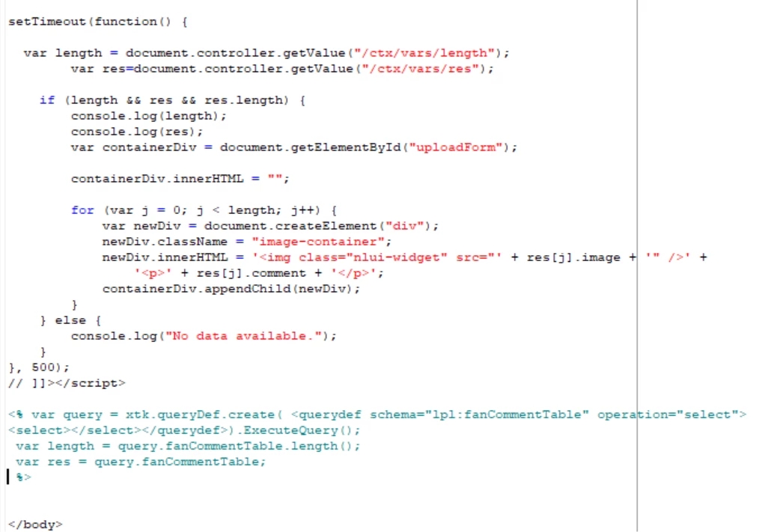
Task: Click the closing script tag line
Action: pos(67,383)
